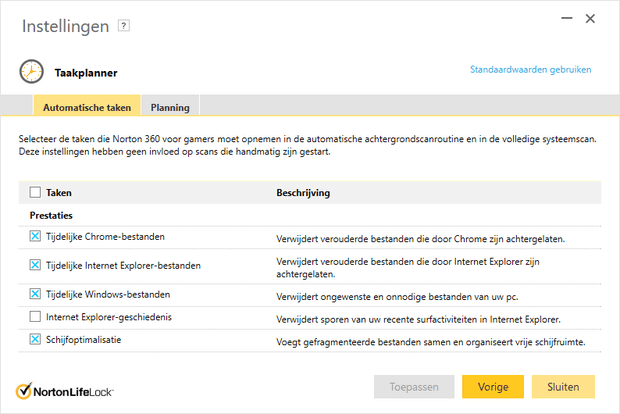Click the Beschrijving column header
Screen dimensions: 620x414
tap(303, 193)
